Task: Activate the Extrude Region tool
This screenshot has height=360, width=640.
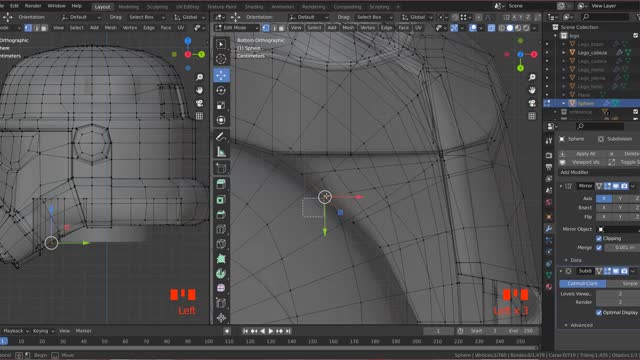Action: [221, 184]
